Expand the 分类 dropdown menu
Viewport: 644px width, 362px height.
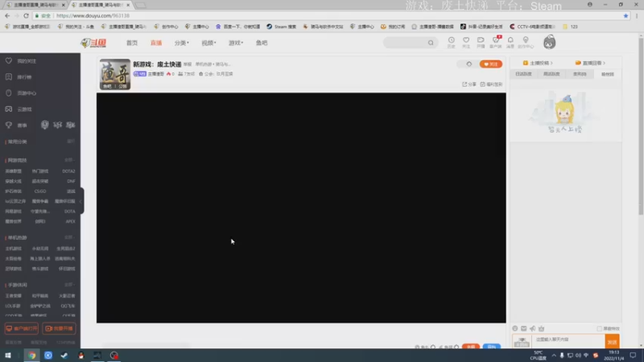[x=182, y=43]
